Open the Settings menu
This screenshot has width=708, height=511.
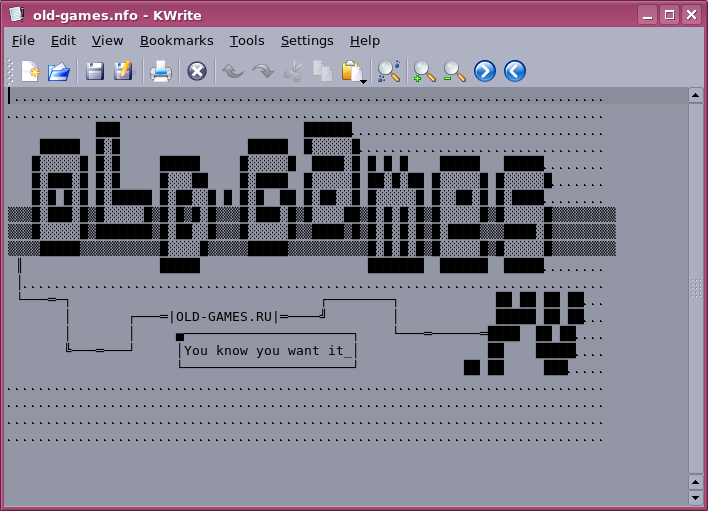pos(307,41)
